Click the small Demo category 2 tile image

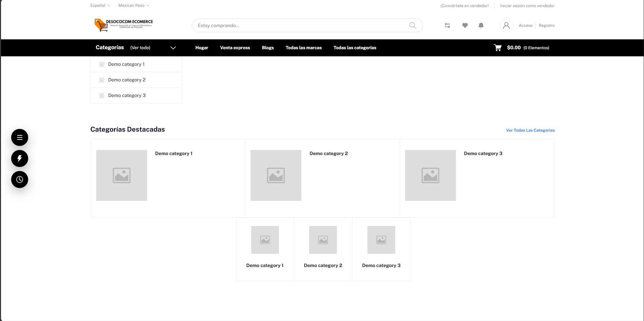click(x=323, y=240)
